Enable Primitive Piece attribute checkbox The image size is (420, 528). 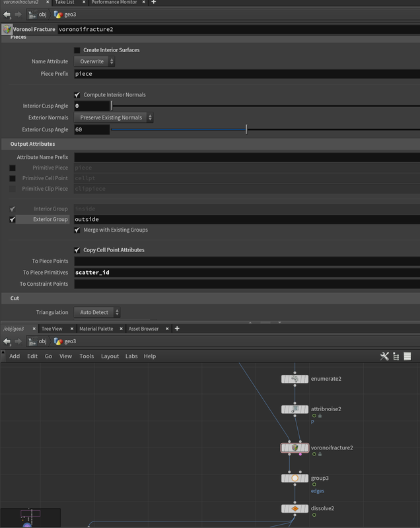[13, 168]
